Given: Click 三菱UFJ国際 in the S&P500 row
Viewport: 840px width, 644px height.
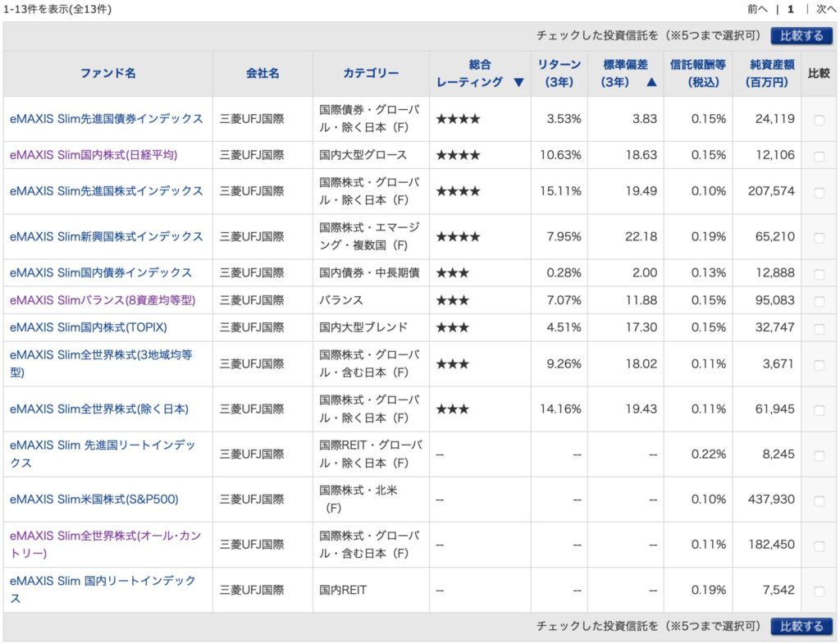Looking at the screenshot, I should (251, 500).
